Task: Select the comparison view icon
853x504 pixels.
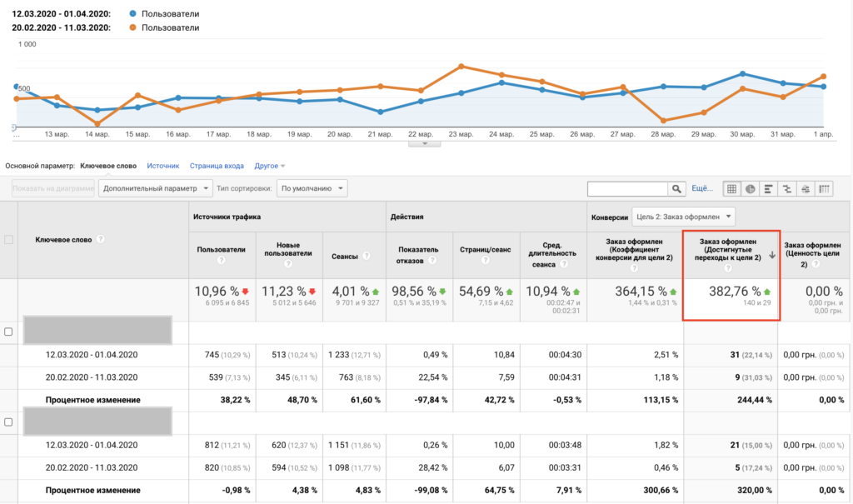Action: pos(787,189)
